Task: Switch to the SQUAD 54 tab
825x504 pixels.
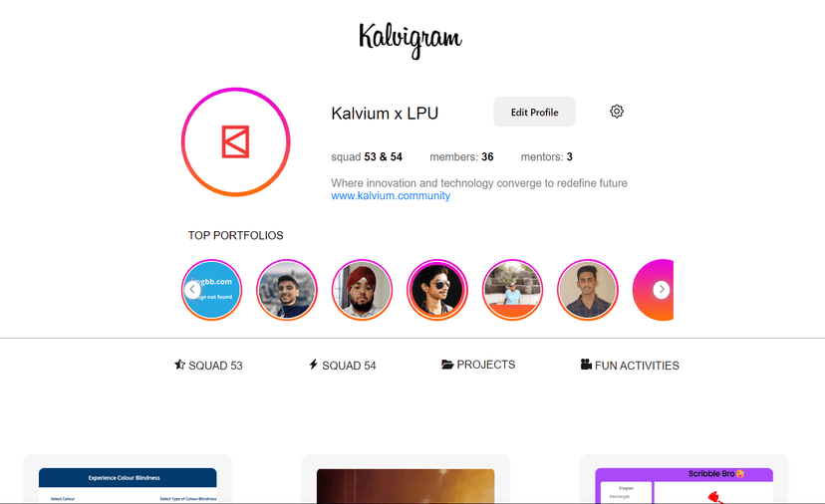Action: 343,366
